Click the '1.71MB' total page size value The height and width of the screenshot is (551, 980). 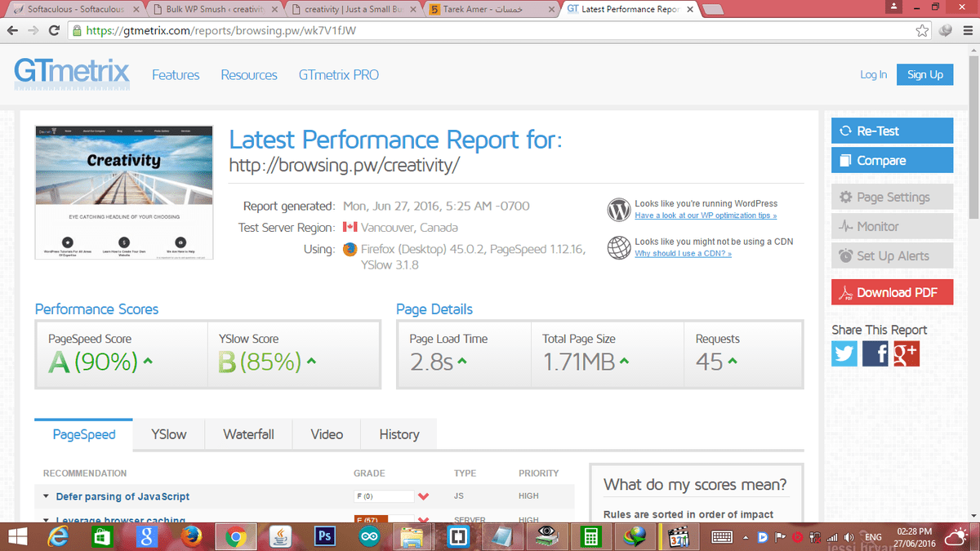pyautogui.click(x=579, y=361)
